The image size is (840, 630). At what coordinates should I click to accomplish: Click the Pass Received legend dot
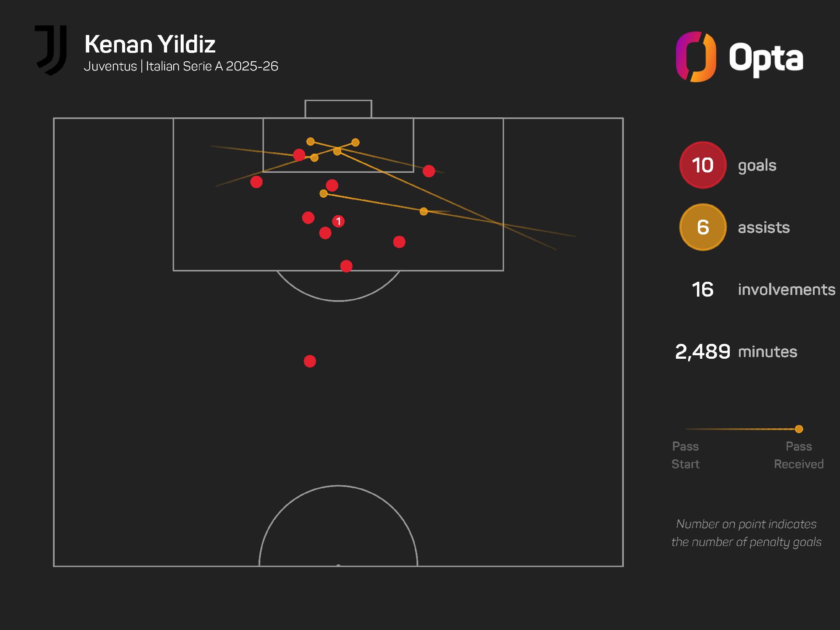coord(799,429)
